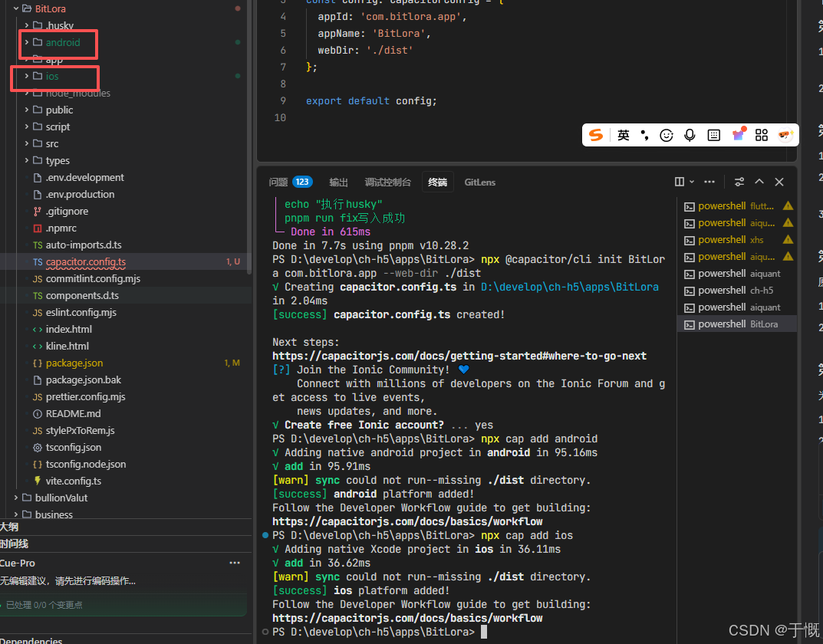The height and width of the screenshot is (644, 823).
Task: Expand the ios folder
Action: 27,76
